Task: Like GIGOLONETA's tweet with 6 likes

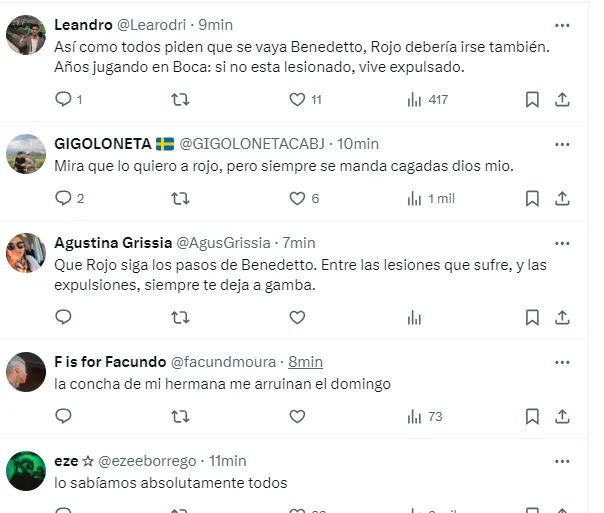Action: [x=297, y=198]
